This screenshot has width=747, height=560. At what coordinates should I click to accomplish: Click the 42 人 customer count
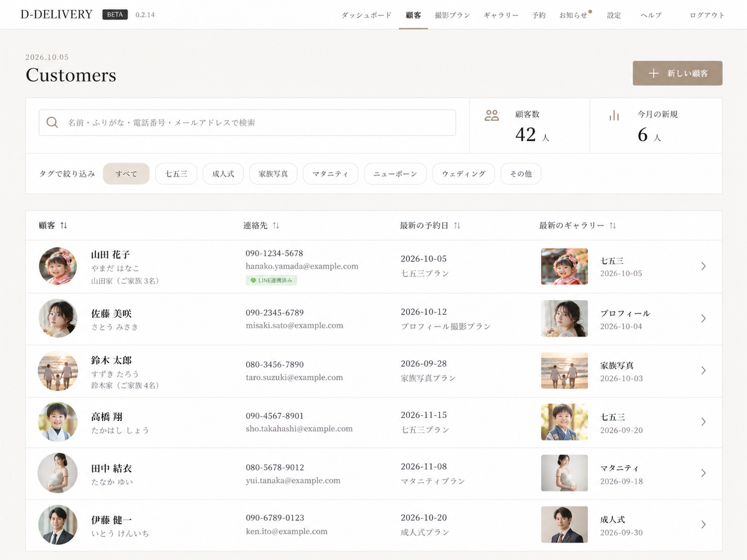tap(532, 135)
